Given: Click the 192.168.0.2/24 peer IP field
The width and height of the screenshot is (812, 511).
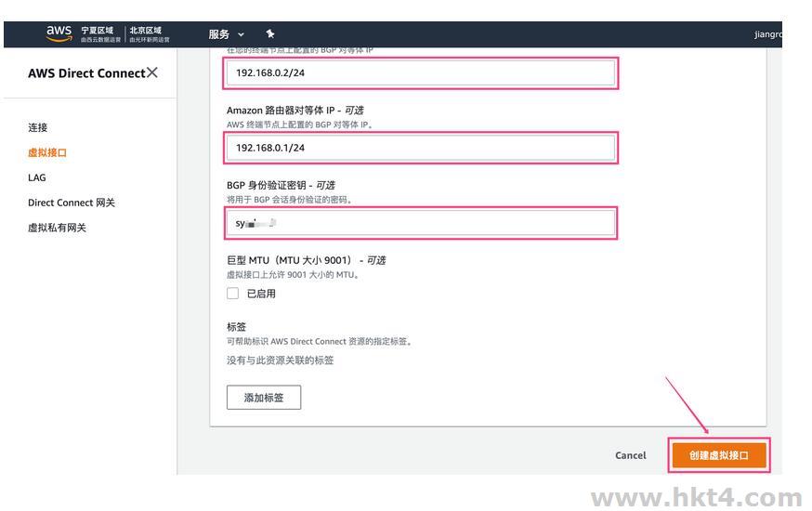Looking at the screenshot, I should [x=421, y=73].
